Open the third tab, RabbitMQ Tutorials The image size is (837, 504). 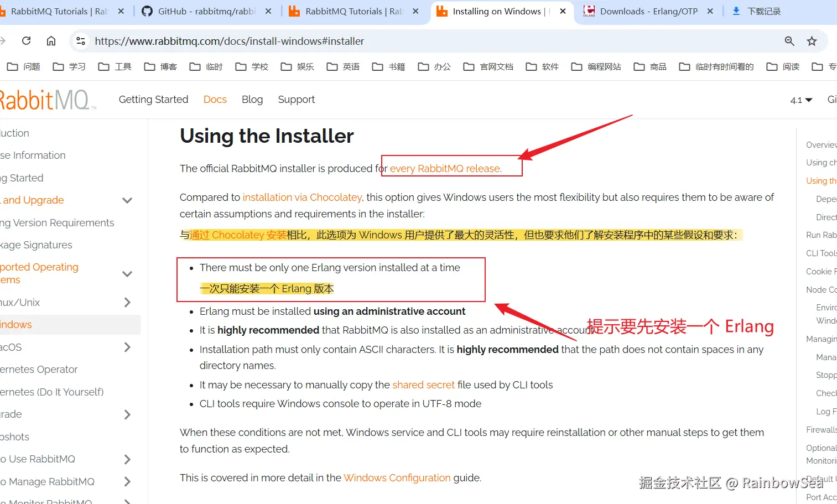[x=354, y=11]
